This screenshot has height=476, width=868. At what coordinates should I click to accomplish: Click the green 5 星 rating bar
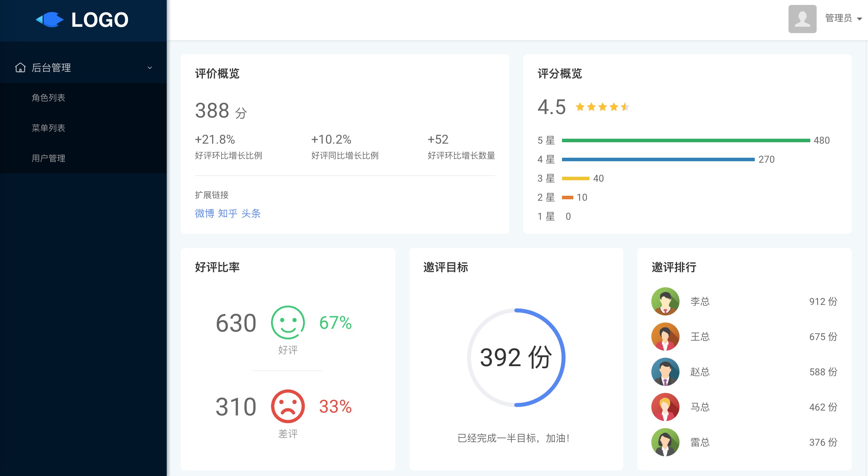[x=686, y=140]
